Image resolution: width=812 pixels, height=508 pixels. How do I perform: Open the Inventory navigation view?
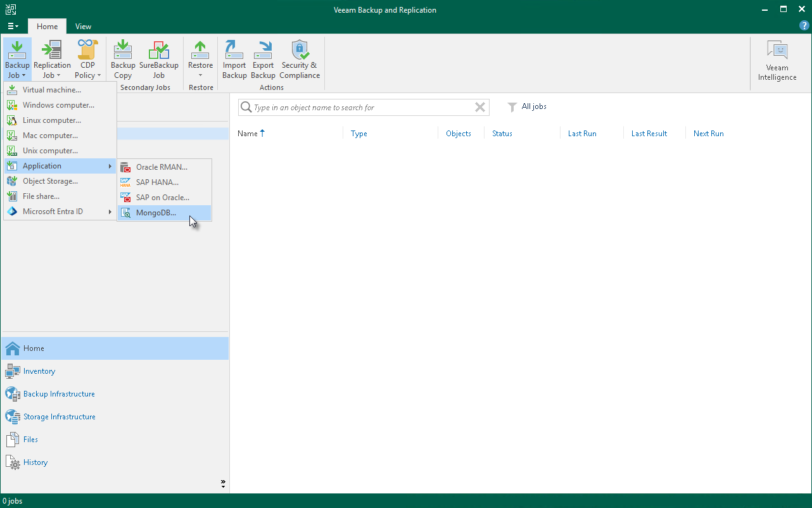(115, 371)
